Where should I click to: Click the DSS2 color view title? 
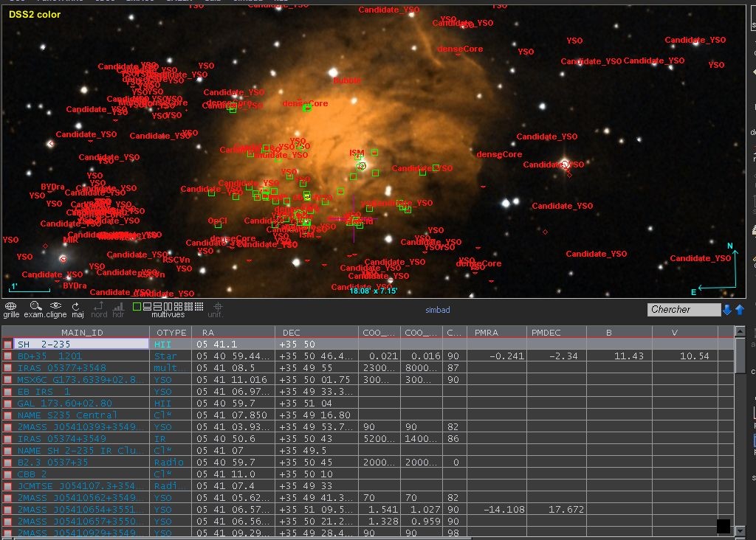point(35,15)
